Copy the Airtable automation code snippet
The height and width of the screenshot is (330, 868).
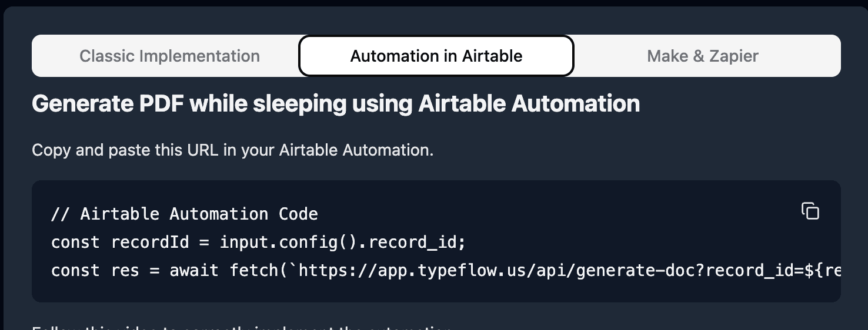(x=810, y=211)
